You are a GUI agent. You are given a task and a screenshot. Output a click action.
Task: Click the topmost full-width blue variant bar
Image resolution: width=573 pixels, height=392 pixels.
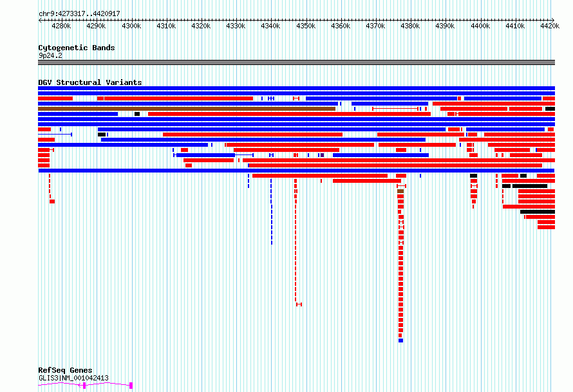click(x=296, y=88)
